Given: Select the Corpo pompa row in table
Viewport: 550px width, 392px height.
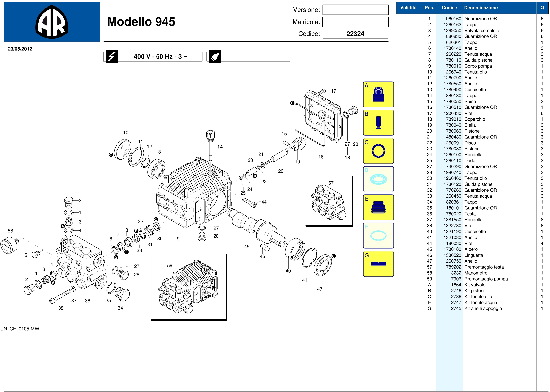Looking at the screenshot, I should pos(478,66).
